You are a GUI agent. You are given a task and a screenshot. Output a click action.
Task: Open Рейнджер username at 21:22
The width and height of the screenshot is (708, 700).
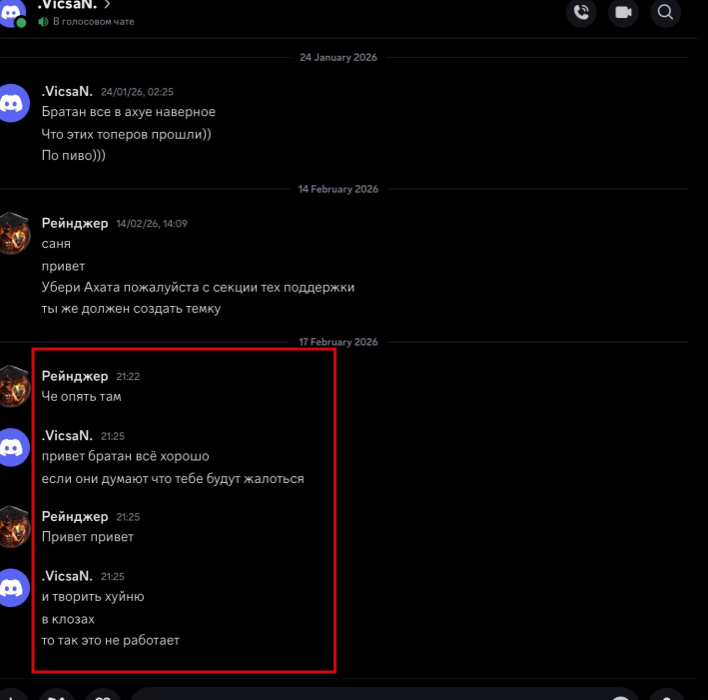pyautogui.click(x=75, y=376)
